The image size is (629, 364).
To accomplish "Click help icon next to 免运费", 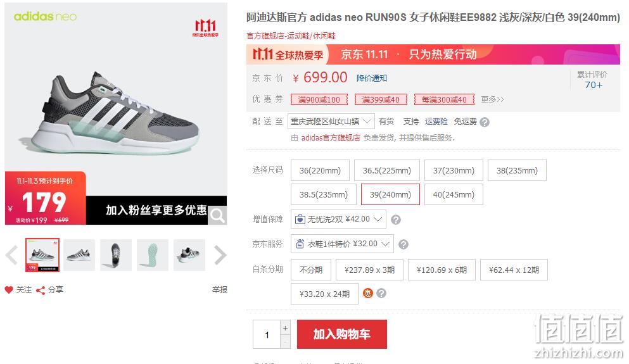I will tap(485, 122).
